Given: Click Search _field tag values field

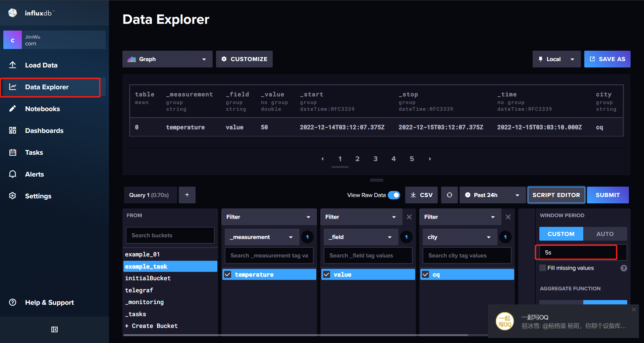Looking at the screenshot, I should click(368, 255).
